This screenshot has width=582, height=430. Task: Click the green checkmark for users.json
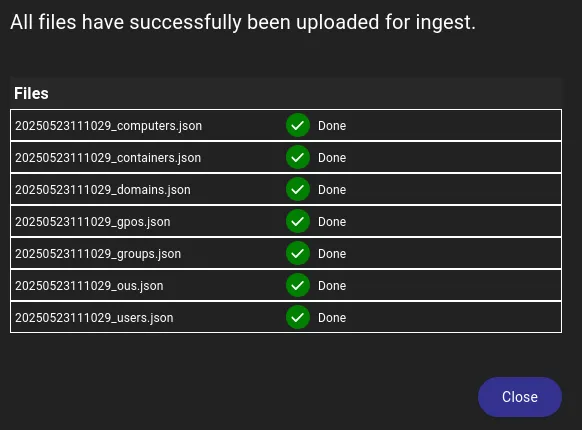(298, 317)
